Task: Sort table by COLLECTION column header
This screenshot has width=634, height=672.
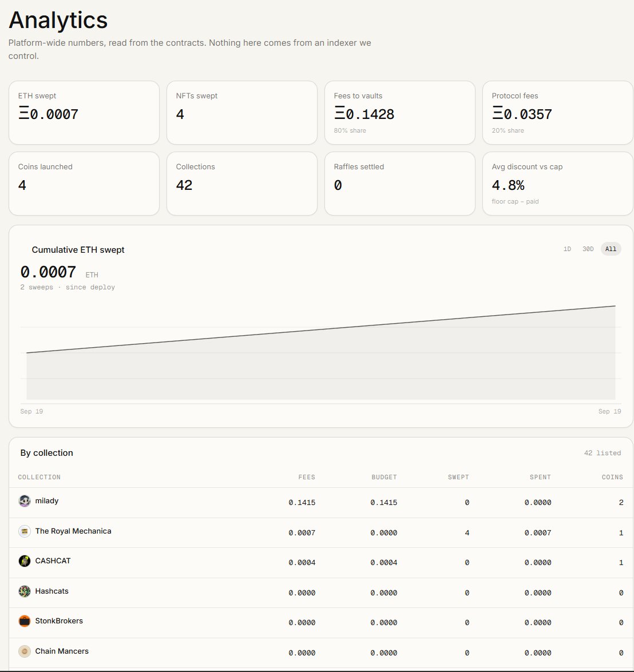Action: pyautogui.click(x=39, y=477)
